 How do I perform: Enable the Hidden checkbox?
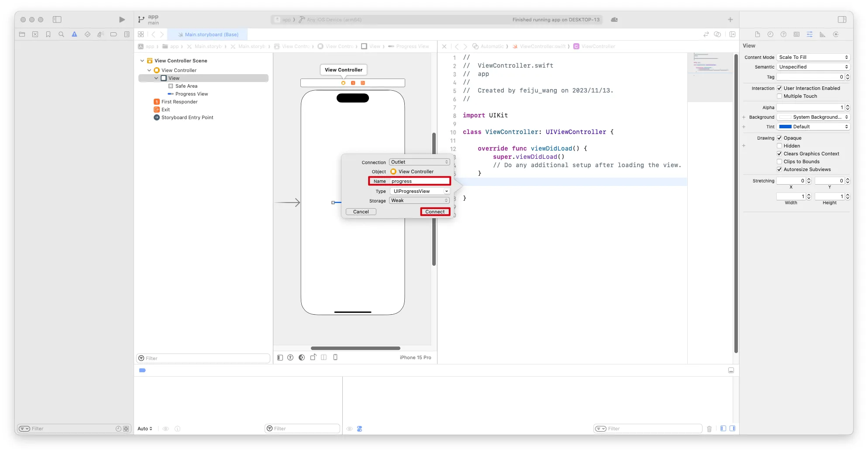tap(779, 146)
